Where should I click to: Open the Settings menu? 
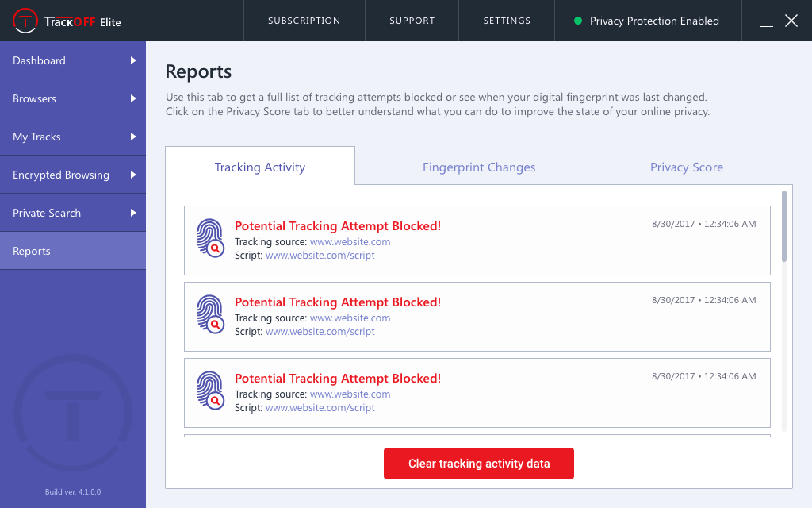[507, 21]
